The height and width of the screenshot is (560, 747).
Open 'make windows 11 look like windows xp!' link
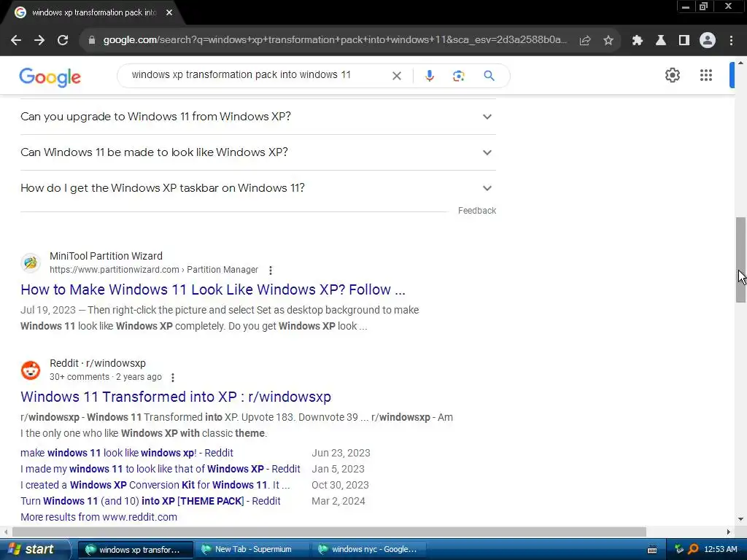pos(127,453)
